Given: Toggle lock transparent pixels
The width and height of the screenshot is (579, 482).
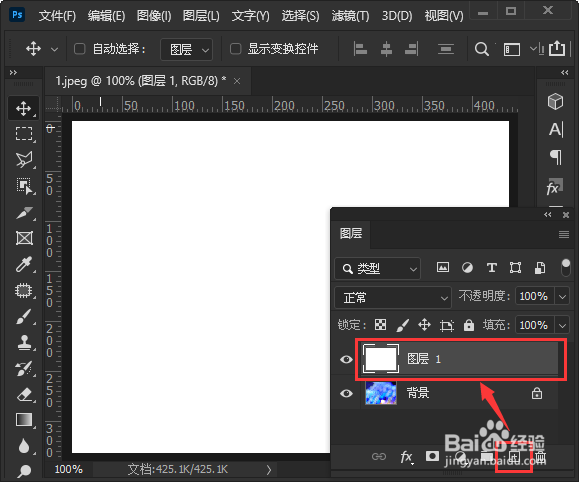Looking at the screenshot, I should coord(380,325).
